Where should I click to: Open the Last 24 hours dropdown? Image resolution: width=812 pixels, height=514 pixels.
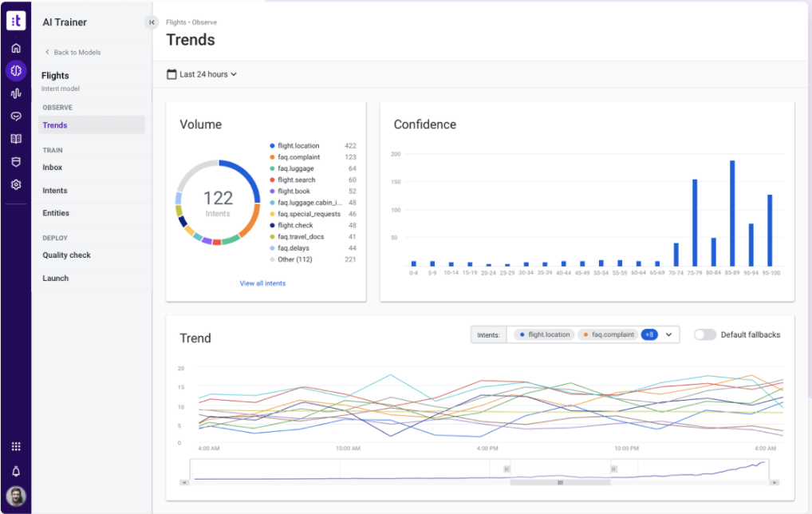coord(202,74)
